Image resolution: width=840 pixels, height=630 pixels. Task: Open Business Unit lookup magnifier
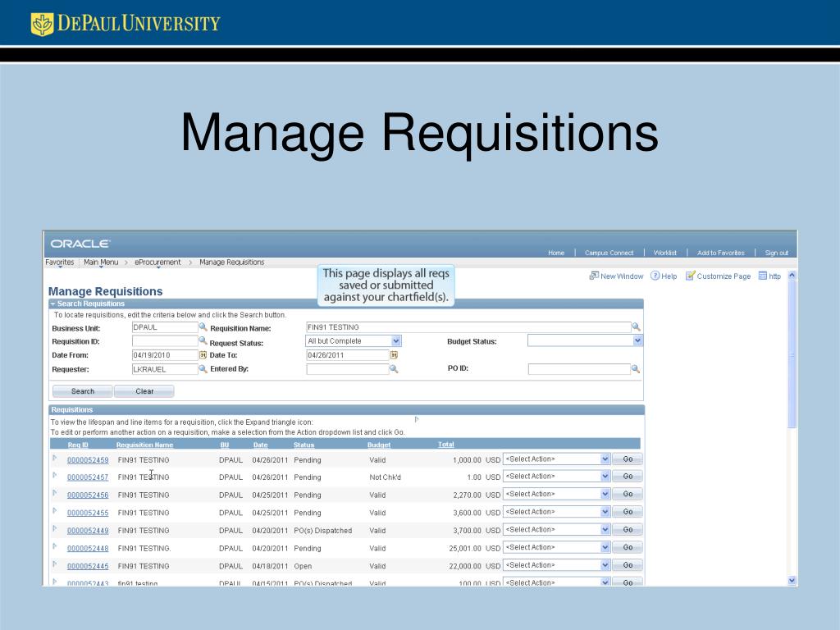(x=203, y=326)
